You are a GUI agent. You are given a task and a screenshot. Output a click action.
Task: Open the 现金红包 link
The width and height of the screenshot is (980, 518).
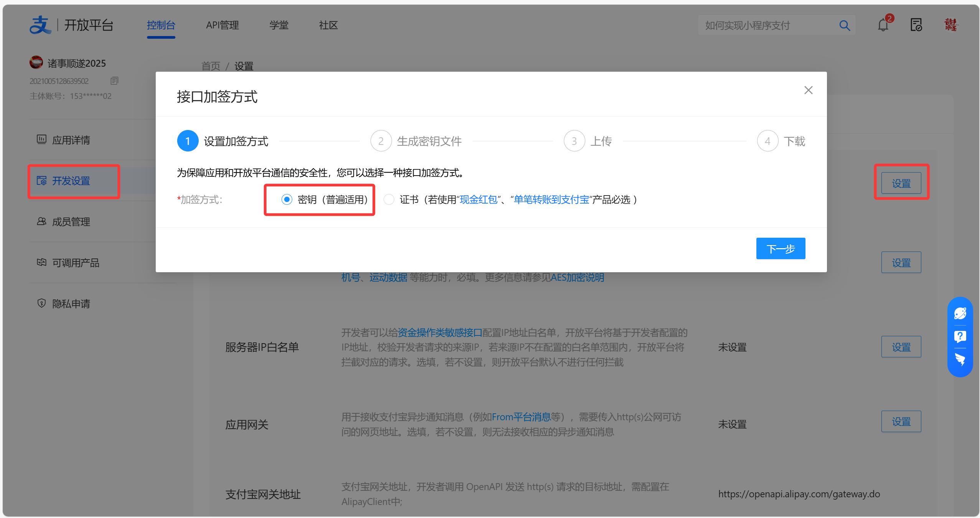[x=478, y=199]
